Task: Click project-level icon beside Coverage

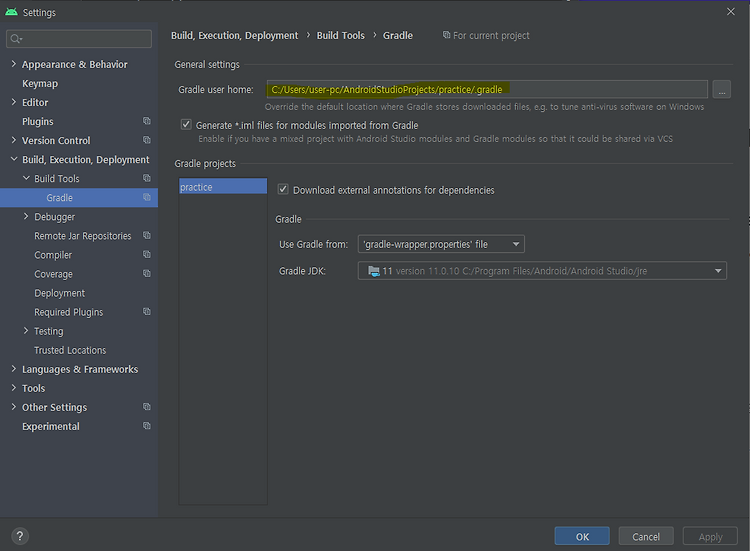Action: 147,274
